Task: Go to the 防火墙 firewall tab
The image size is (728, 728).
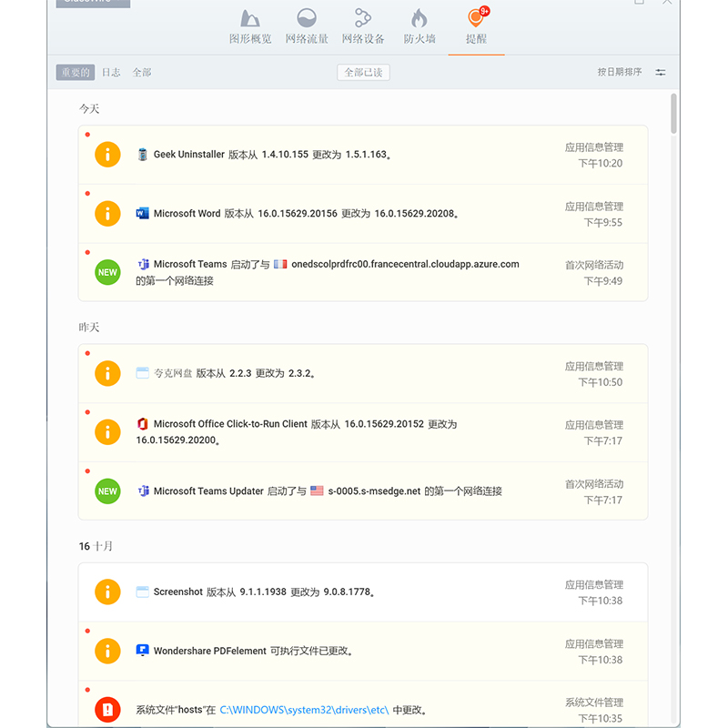Action: tap(420, 27)
